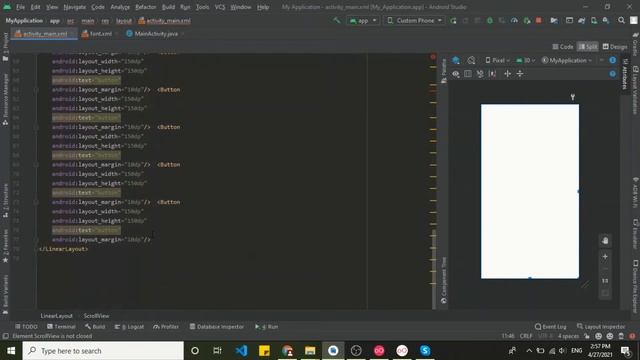Open the VCS menu
640x360 pixels.
[220, 7]
